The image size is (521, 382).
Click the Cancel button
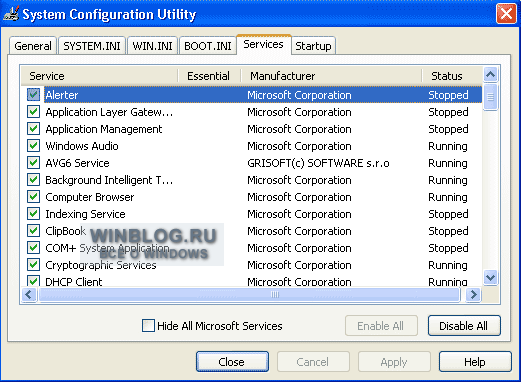point(313,362)
